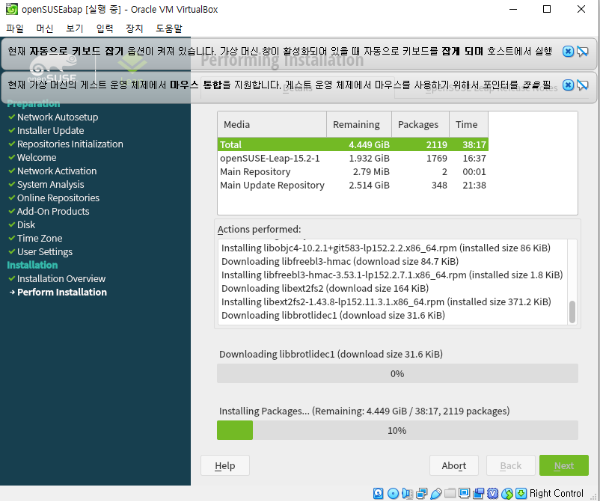Screen dimensions: 600x501
Task: Click the Remaining column header
Action: [359, 124]
